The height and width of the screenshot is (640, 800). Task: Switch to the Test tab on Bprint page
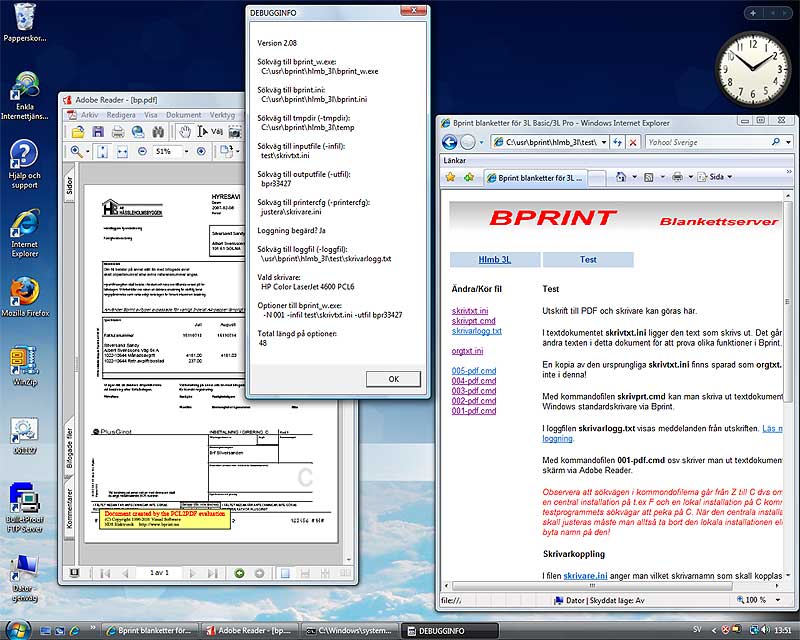[x=588, y=260]
